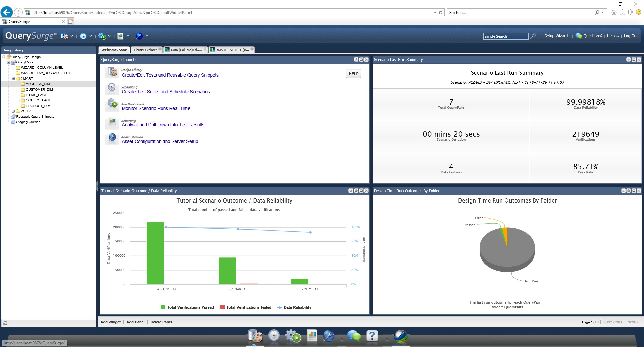
Task: Collapse the QueryPairs tree node
Action: coord(9,63)
